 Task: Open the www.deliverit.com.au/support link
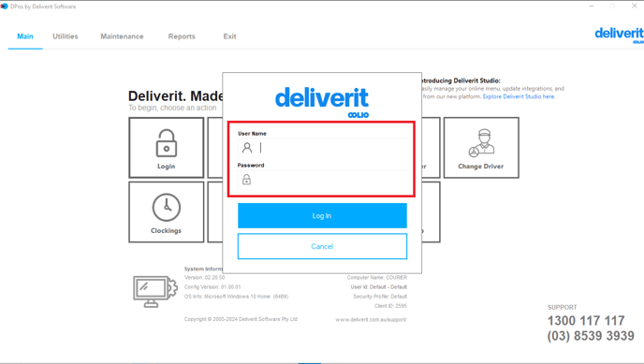coord(371,320)
